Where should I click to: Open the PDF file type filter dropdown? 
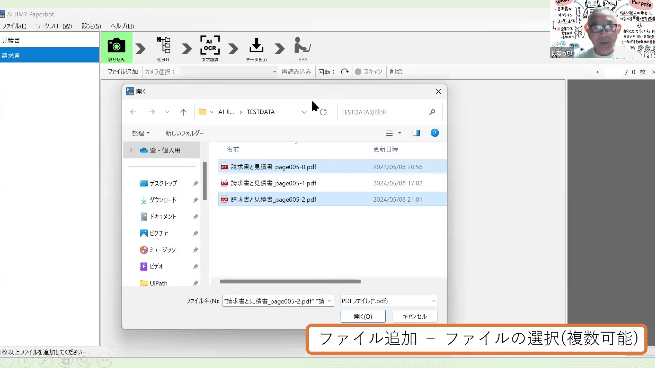[388, 301]
